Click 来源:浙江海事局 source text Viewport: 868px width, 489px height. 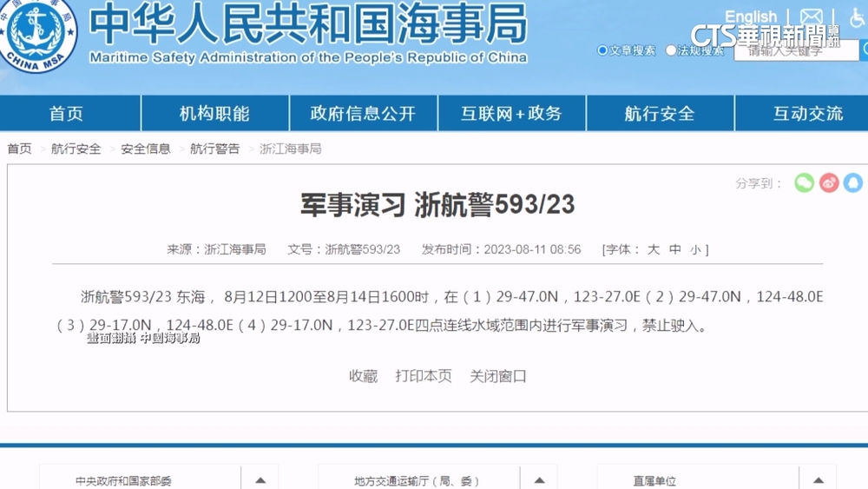tap(216, 249)
